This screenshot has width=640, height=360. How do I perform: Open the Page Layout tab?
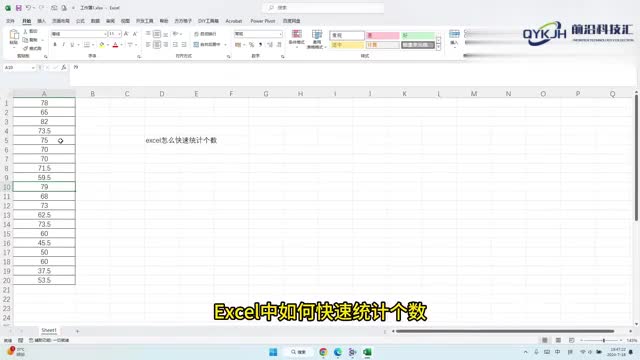(x=61, y=21)
